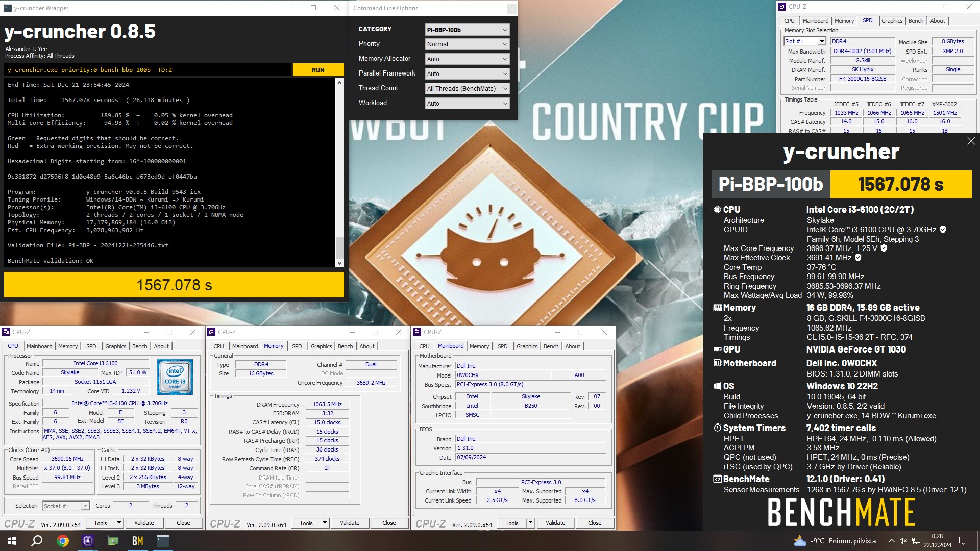Open the Socket #1 processor selection dropdown
The height and width of the screenshot is (551, 980).
pyautogui.click(x=66, y=506)
